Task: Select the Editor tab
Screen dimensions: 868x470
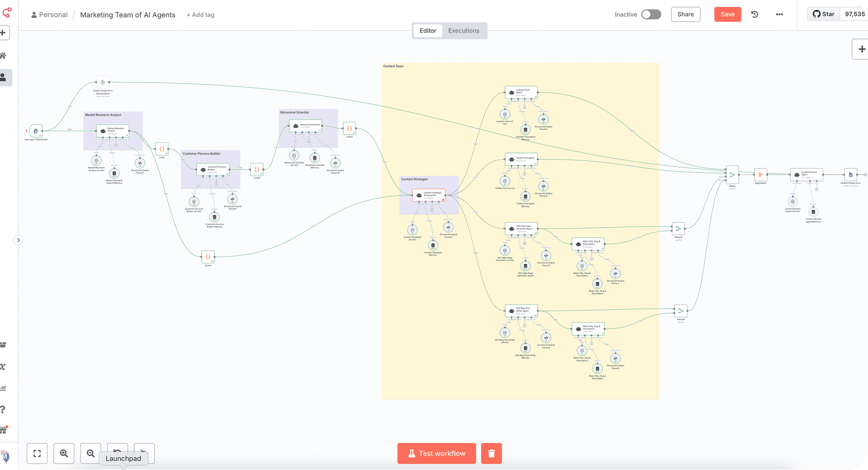Action: (428, 31)
